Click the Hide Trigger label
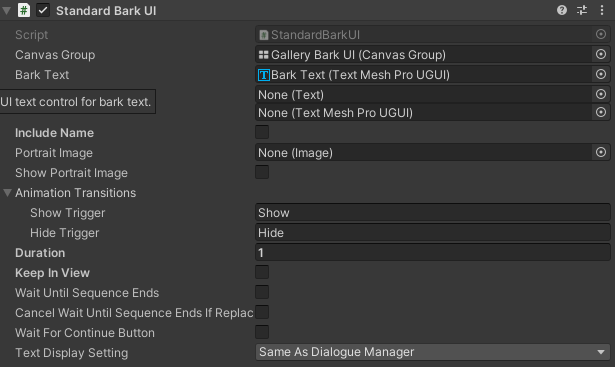The width and height of the screenshot is (615, 367). (64, 233)
